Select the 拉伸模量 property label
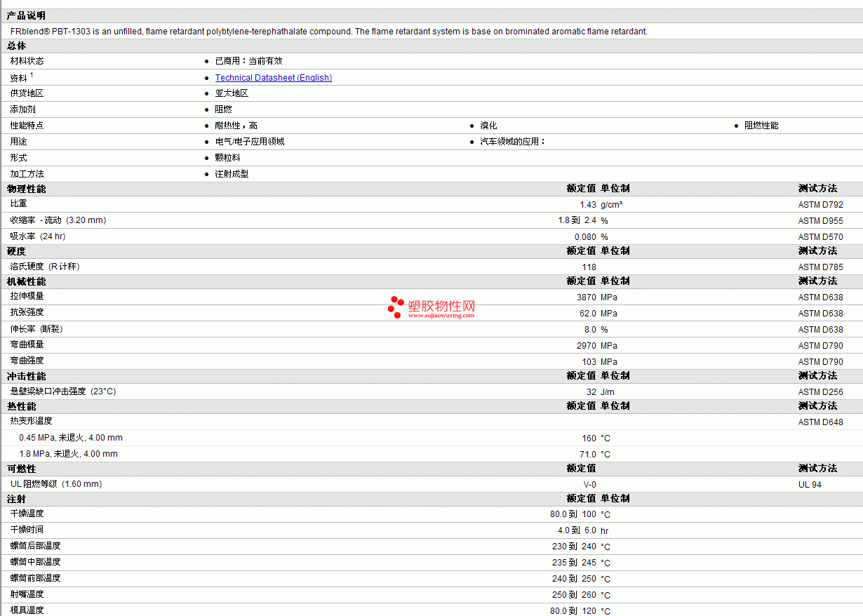 (x=27, y=297)
